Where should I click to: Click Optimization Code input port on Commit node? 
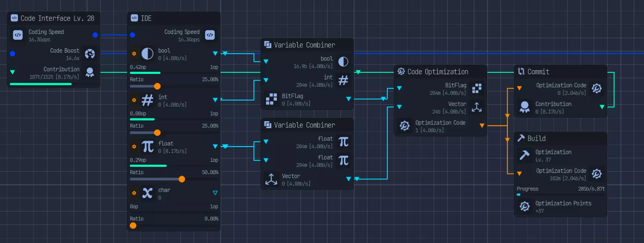(520, 88)
